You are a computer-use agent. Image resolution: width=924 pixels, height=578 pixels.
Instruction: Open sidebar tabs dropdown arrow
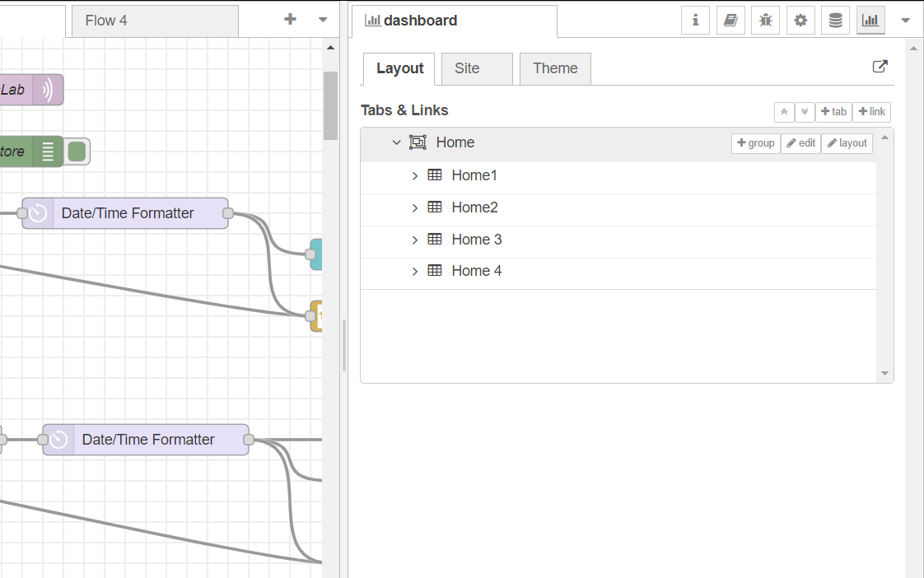pyautogui.click(x=906, y=21)
